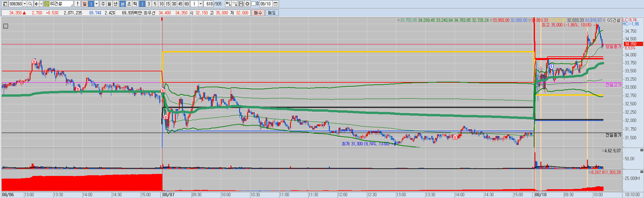Select the 45-minute interval button
Screen dimensions: 644x198
[x=180, y=4]
